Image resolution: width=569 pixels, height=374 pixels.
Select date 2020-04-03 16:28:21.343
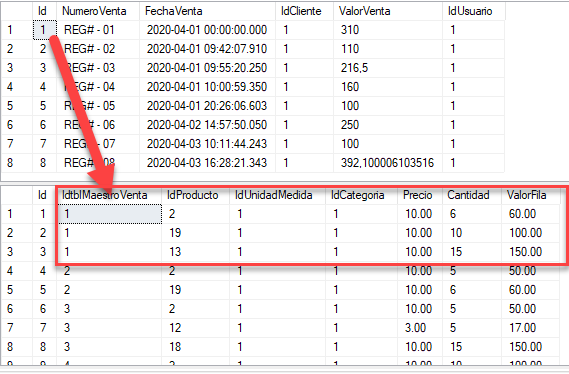pyautogui.click(x=208, y=163)
